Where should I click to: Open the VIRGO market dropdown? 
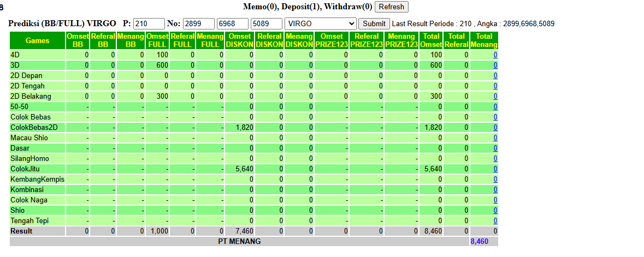(x=320, y=24)
